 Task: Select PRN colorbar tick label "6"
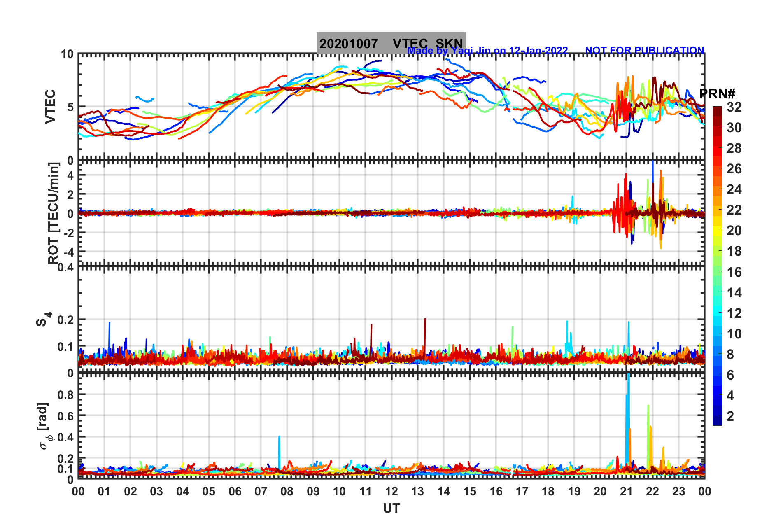pos(730,375)
